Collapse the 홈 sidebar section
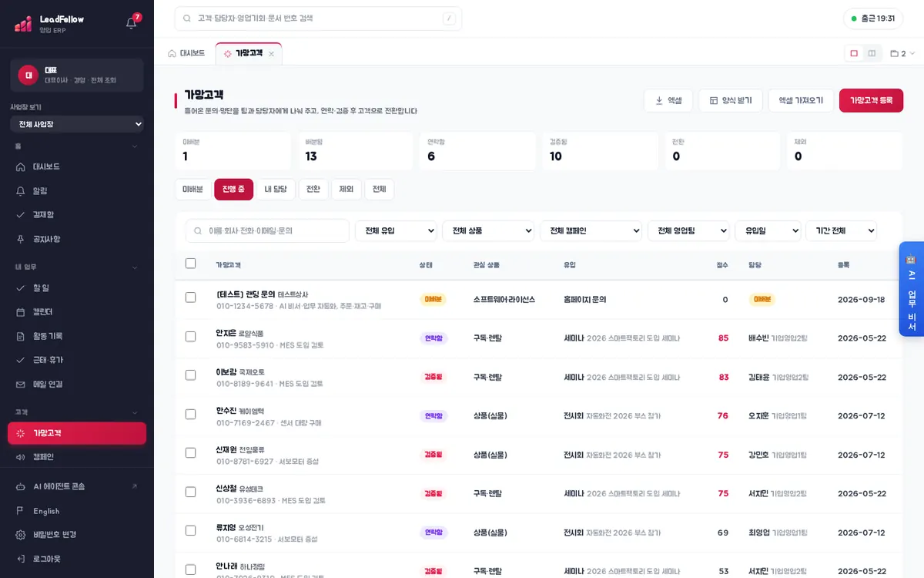 tap(77, 146)
